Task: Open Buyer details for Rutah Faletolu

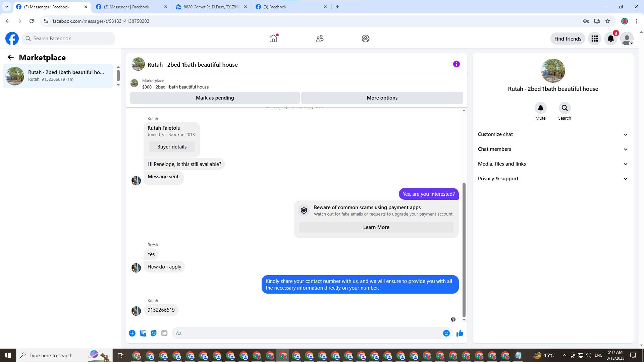Action: coord(172,147)
